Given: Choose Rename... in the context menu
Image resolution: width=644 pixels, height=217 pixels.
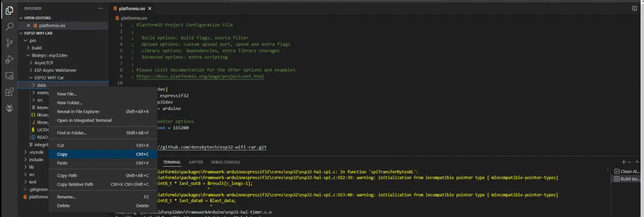Looking at the screenshot, I should coord(66,197).
